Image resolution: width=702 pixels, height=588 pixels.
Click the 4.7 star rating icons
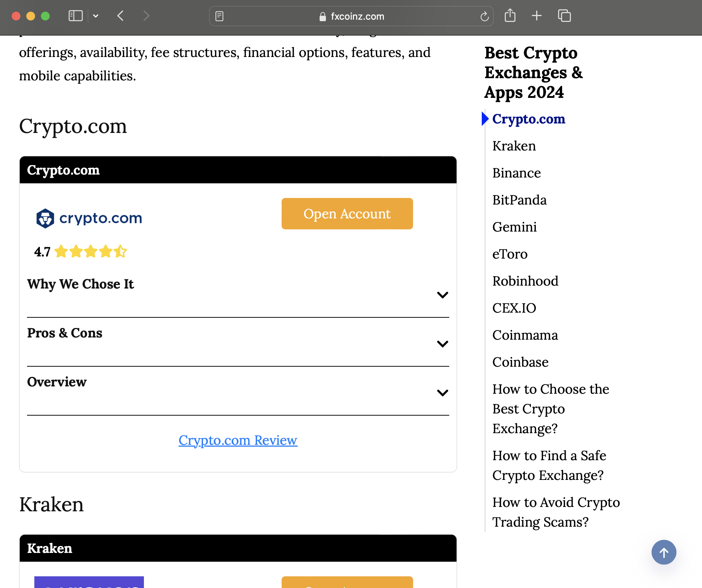click(x=91, y=252)
